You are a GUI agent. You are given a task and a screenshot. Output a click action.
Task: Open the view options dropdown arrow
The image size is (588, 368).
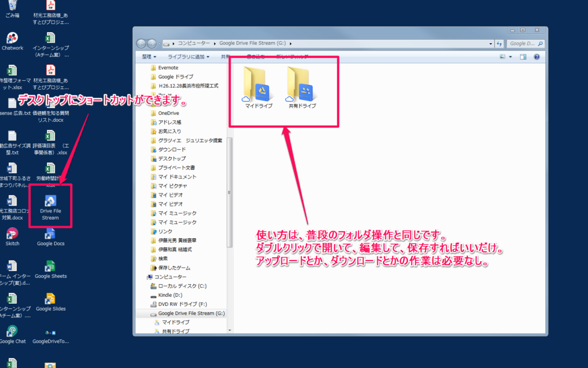(510, 57)
